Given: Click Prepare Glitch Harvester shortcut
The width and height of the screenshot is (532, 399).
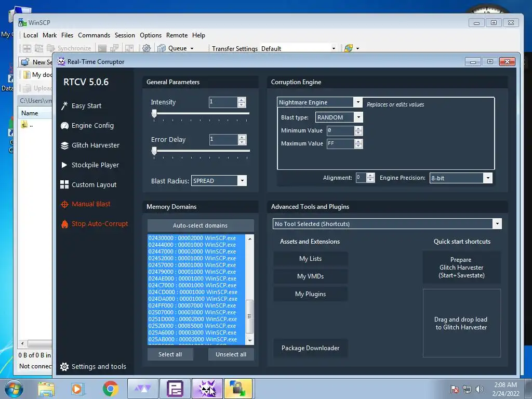Looking at the screenshot, I should coord(461,268).
